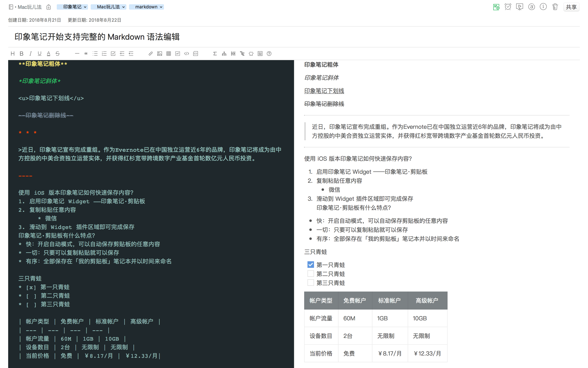Set a reminder with alarm clock icon
This screenshot has width=588, height=368.
(508, 7)
